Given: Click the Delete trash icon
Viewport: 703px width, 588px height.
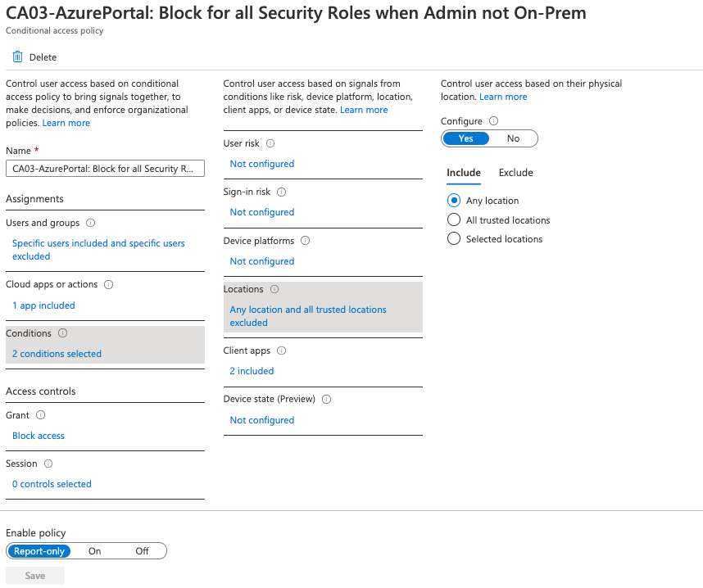Looking at the screenshot, I should click(16, 57).
